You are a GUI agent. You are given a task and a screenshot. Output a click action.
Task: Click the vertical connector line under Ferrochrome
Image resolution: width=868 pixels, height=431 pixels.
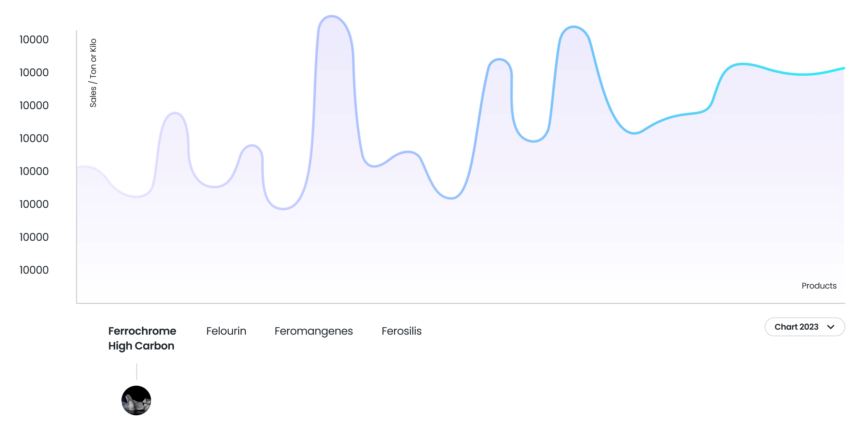pos(136,371)
